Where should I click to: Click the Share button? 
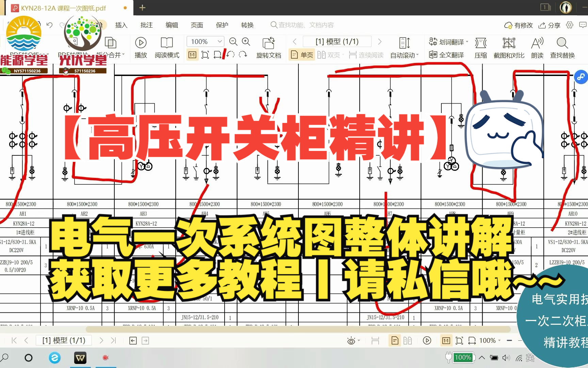(549, 25)
